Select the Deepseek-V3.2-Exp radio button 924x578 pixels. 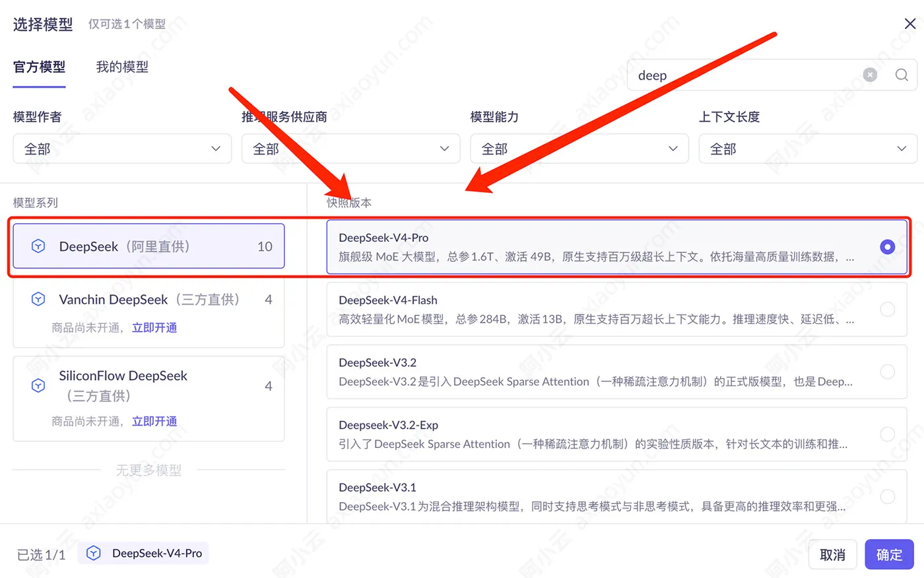pos(887,434)
